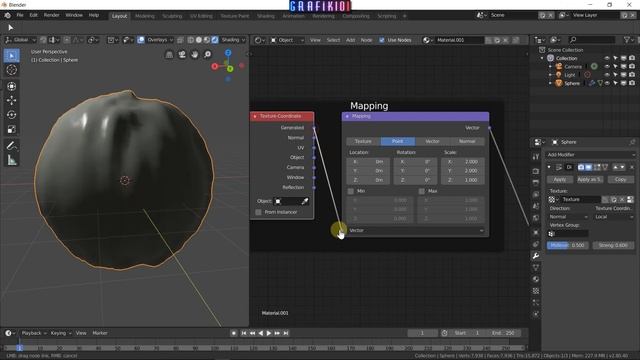Open the Render properties tab
640x360 pixels.
click(x=536, y=171)
